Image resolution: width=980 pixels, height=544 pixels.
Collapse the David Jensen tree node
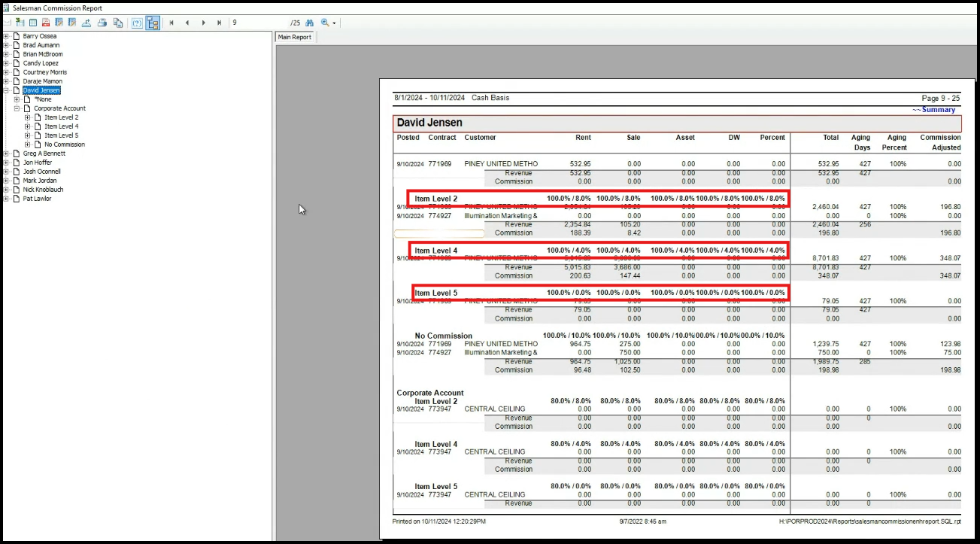point(6,90)
